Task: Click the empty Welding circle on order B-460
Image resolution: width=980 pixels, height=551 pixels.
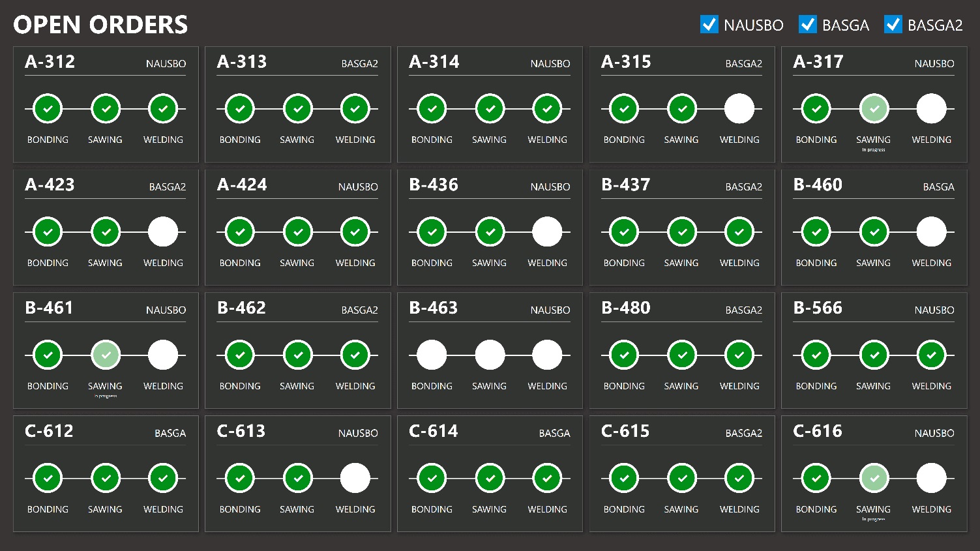Action: (x=931, y=232)
